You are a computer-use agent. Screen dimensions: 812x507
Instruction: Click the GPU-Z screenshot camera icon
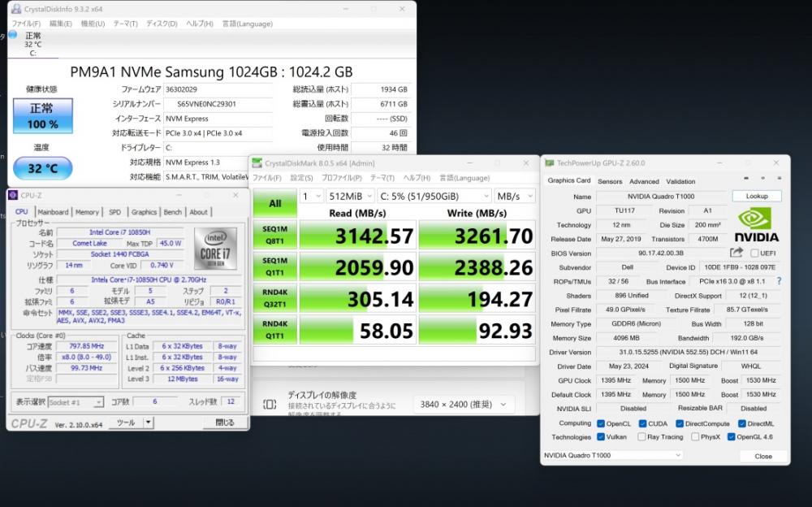pyautogui.click(x=745, y=178)
